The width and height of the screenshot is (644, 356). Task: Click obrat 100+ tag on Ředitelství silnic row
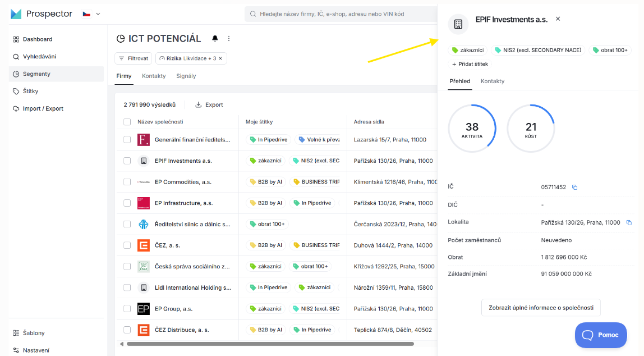(268, 224)
